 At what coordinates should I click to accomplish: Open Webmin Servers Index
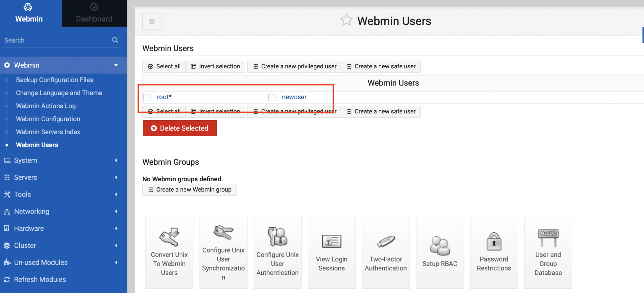pyautogui.click(x=48, y=132)
